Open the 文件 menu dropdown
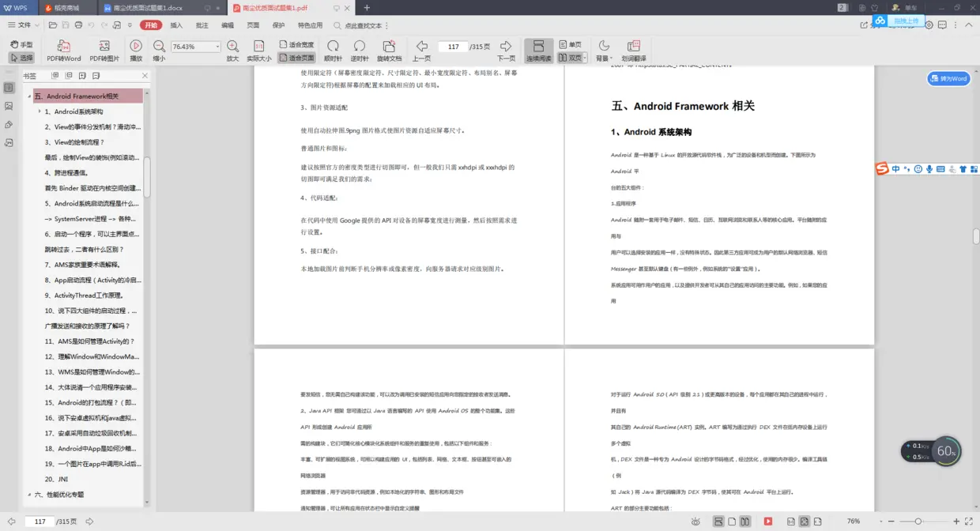 [22, 25]
